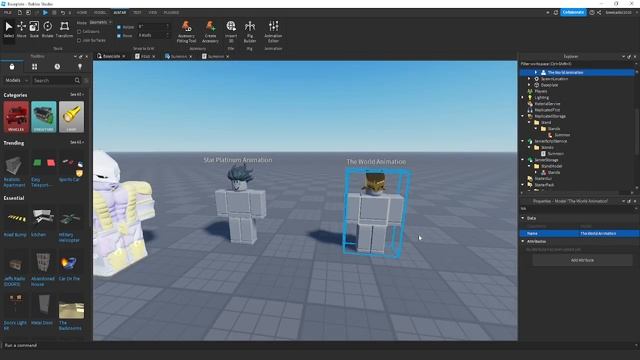The height and width of the screenshot is (360, 640).
Task: Open the Accessory Fitting Tool
Action: (186, 31)
